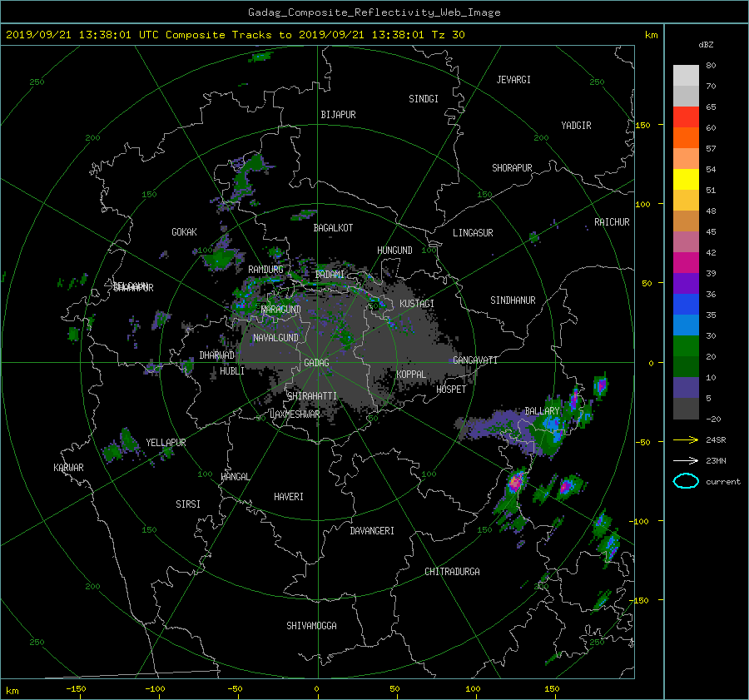Click the GADAG radar center label
The width and height of the screenshot is (749, 700).
click(x=317, y=363)
